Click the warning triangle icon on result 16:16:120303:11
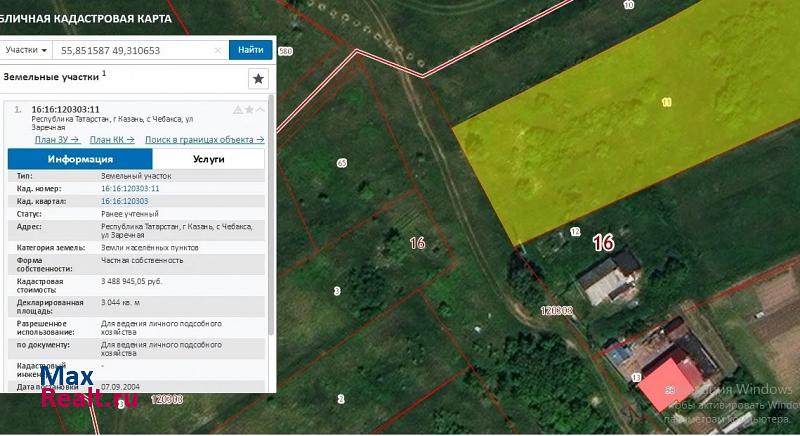This screenshot has height=436, width=800. tap(238, 109)
